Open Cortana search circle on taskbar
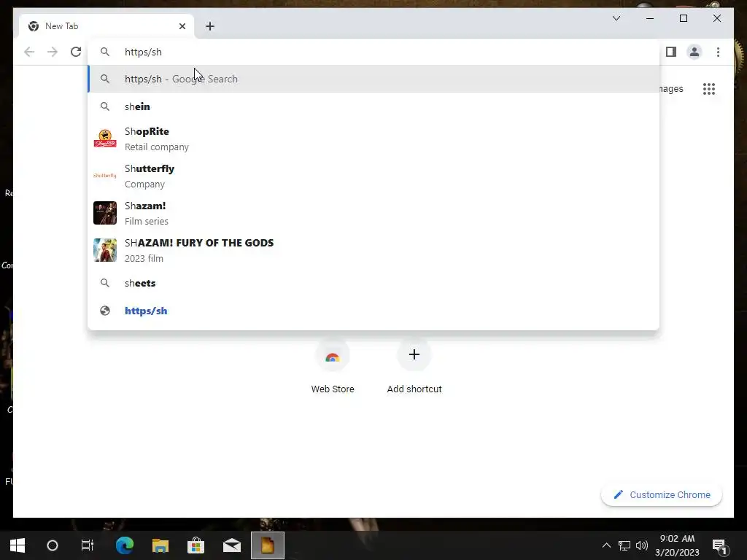The height and width of the screenshot is (560, 747). [x=53, y=545]
